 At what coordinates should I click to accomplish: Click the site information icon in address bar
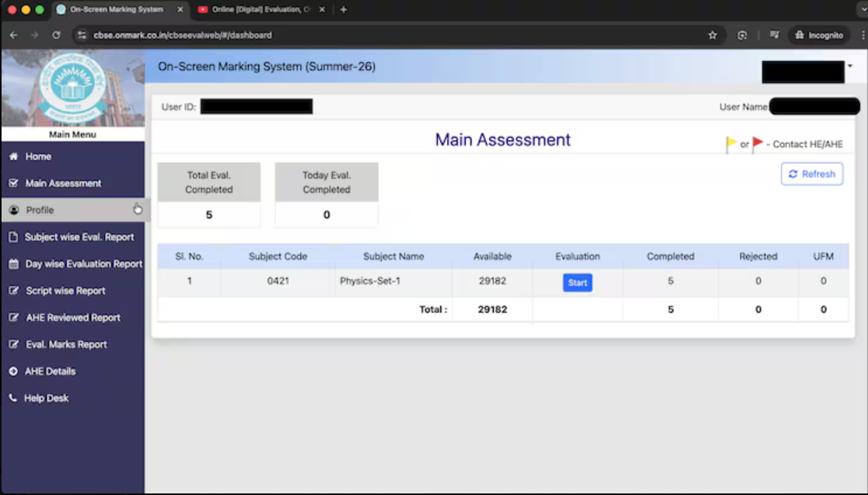pyautogui.click(x=82, y=35)
